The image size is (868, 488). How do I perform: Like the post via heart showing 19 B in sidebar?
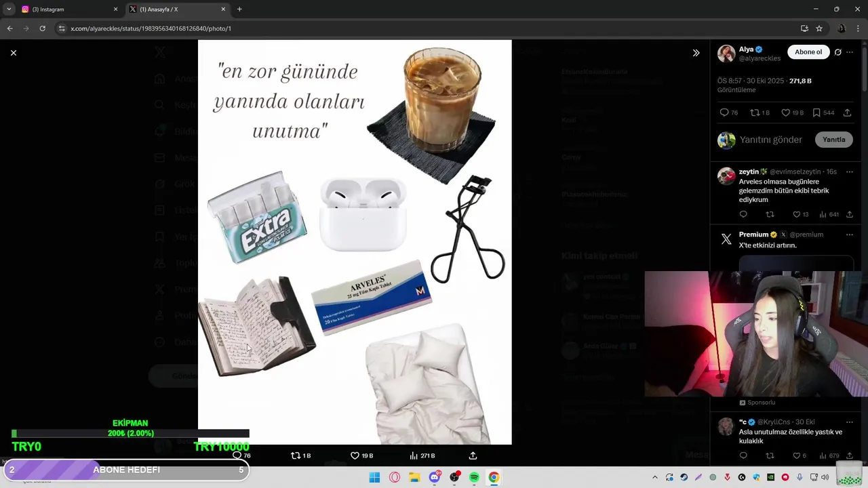pyautogui.click(x=792, y=113)
